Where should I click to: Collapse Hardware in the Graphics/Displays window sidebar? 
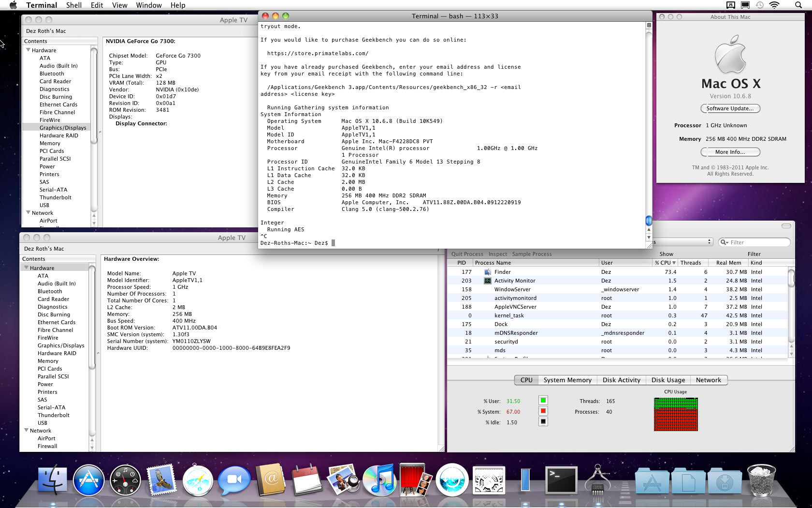[29, 50]
